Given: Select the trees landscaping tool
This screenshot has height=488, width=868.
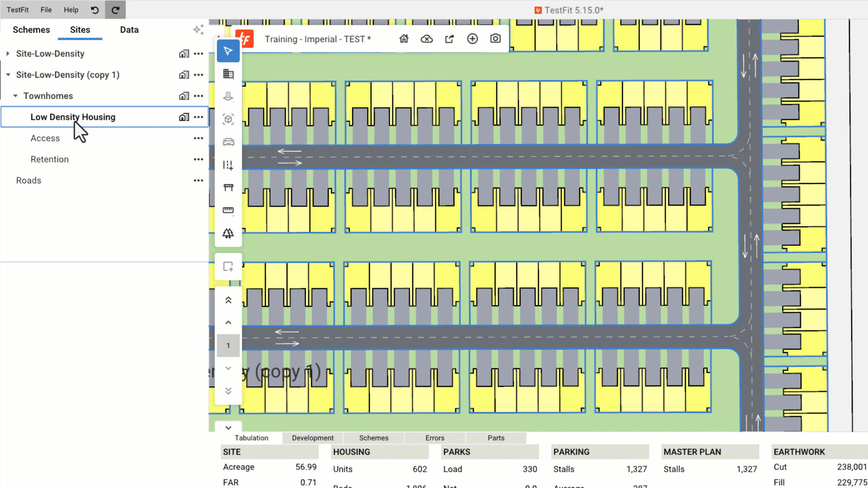Looking at the screenshot, I should point(228,233).
